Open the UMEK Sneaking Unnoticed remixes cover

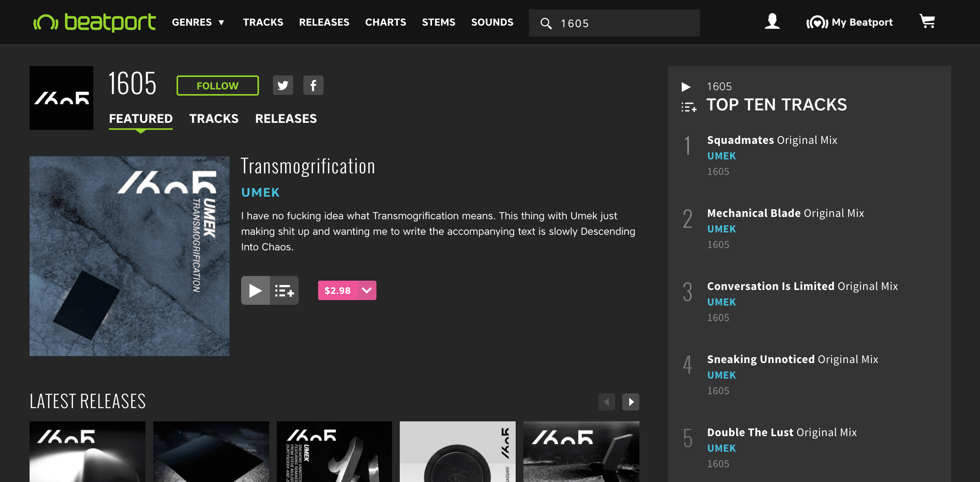click(x=334, y=452)
